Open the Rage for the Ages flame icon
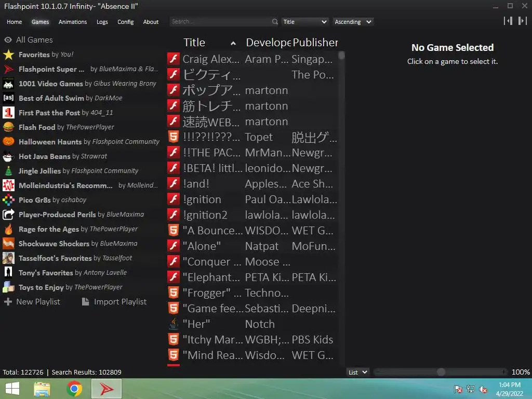 pos(8,229)
